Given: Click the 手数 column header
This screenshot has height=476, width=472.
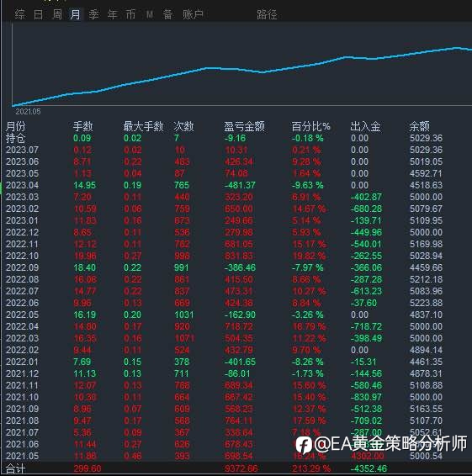Looking at the screenshot, I should [83, 126].
